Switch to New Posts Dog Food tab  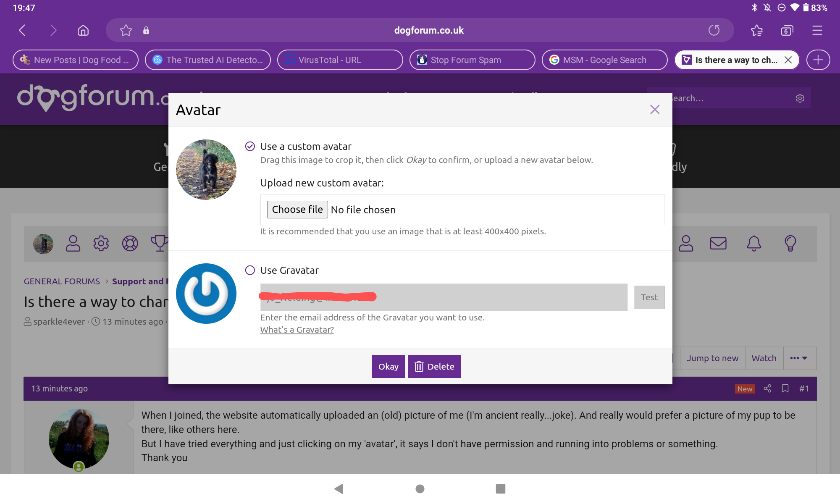(76, 60)
